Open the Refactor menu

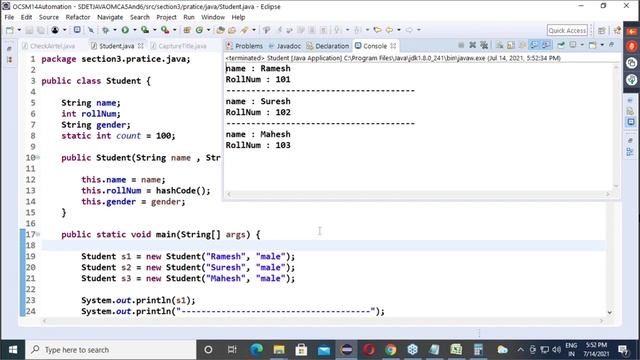pos(78,17)
